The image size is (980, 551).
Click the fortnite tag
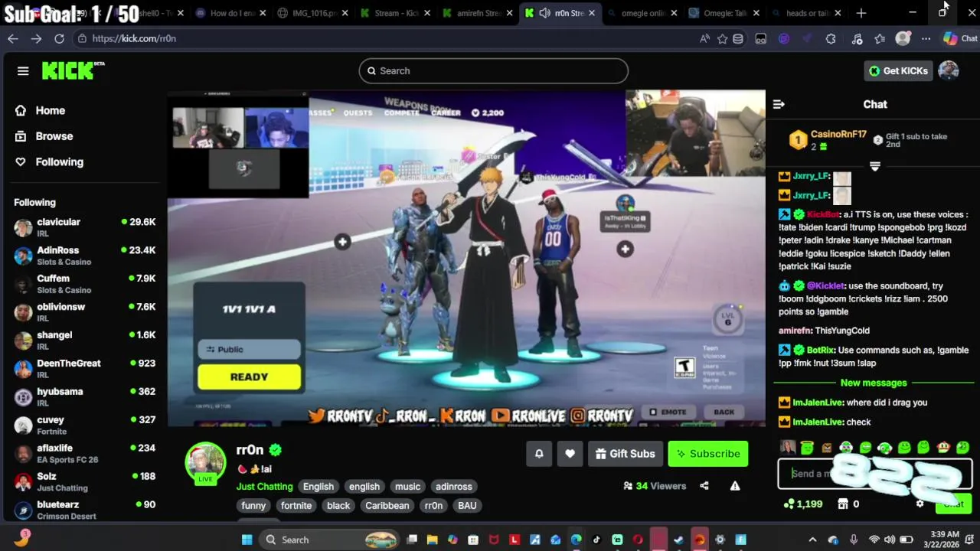(x=296, y=506)
